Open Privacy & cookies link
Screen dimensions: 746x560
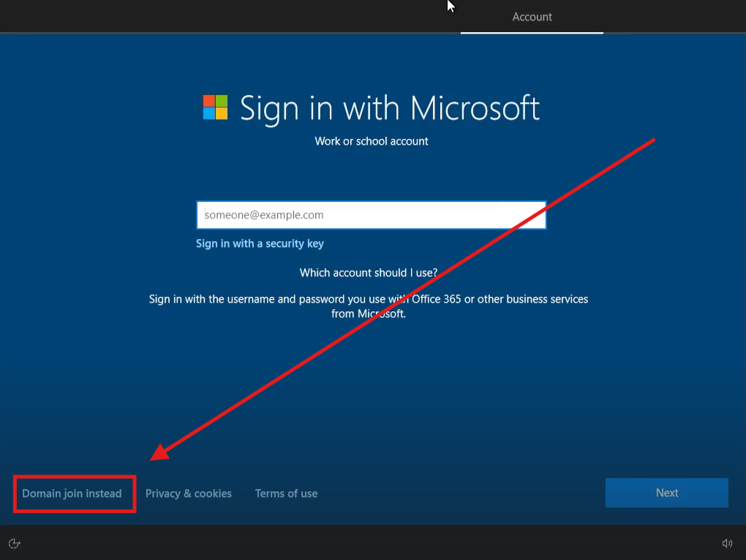pos(189,493)
